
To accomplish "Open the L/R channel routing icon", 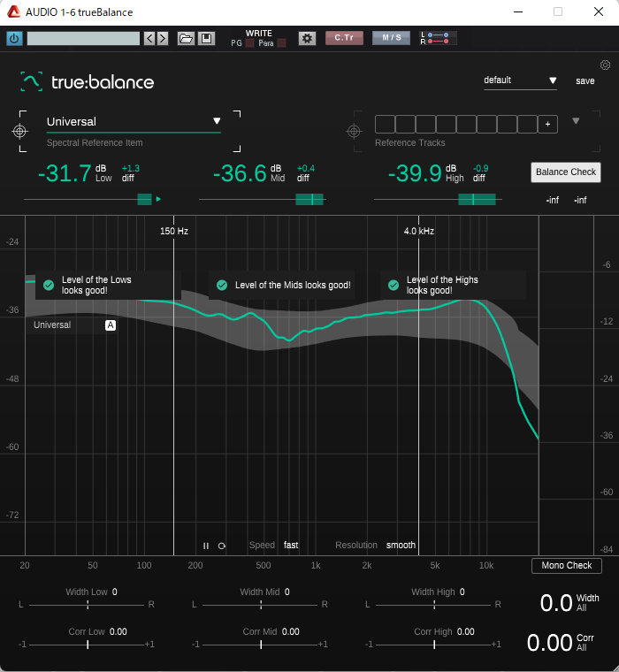I will tap(438, 38).
